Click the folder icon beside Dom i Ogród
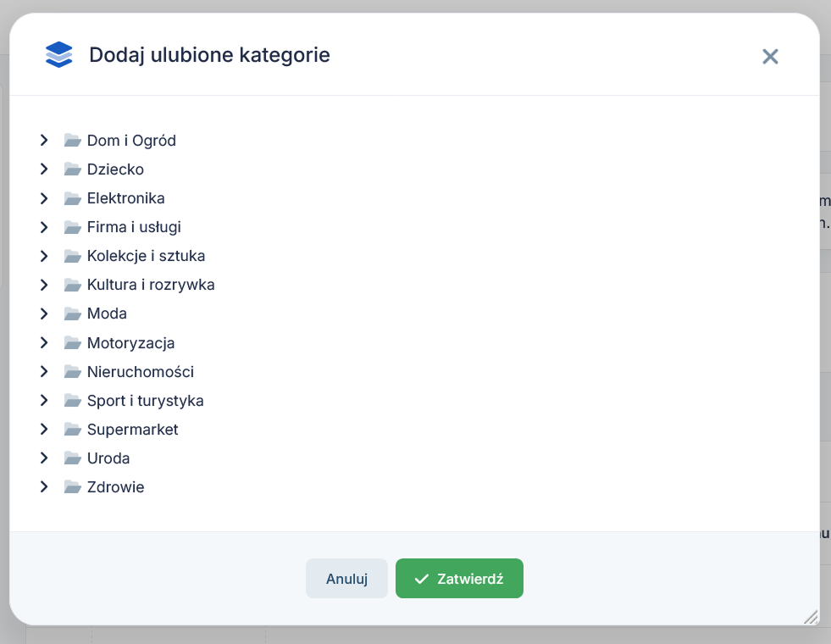 point(73,141)
